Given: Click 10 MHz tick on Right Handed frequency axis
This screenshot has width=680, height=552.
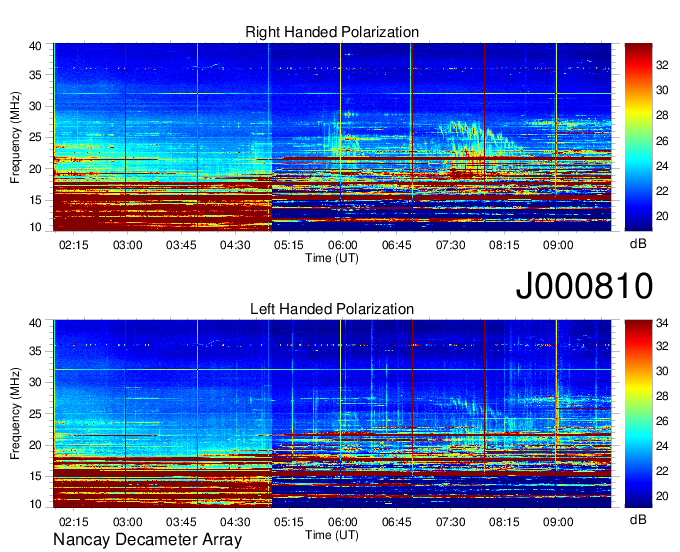Looking at the screenshot, I should coord(36,227).
